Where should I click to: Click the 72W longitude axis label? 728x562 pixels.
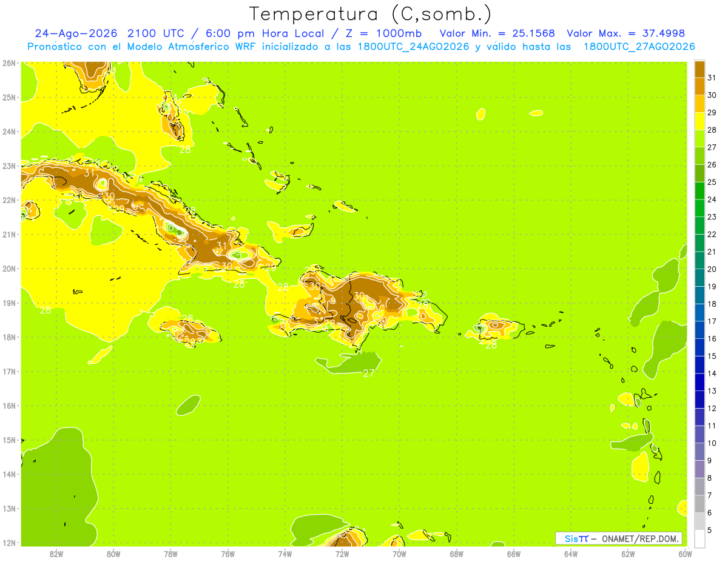point(342,553)
